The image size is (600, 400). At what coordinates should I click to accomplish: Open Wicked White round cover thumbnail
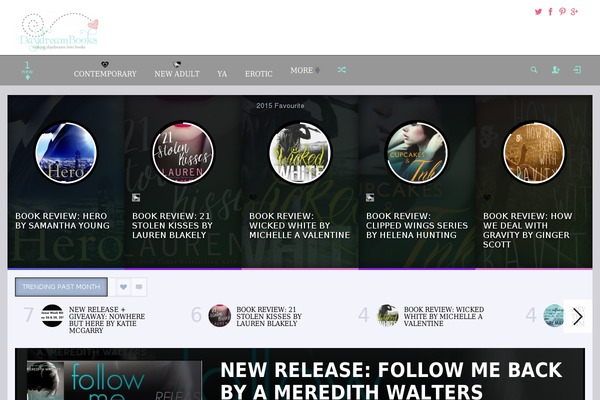click(300, 153)
